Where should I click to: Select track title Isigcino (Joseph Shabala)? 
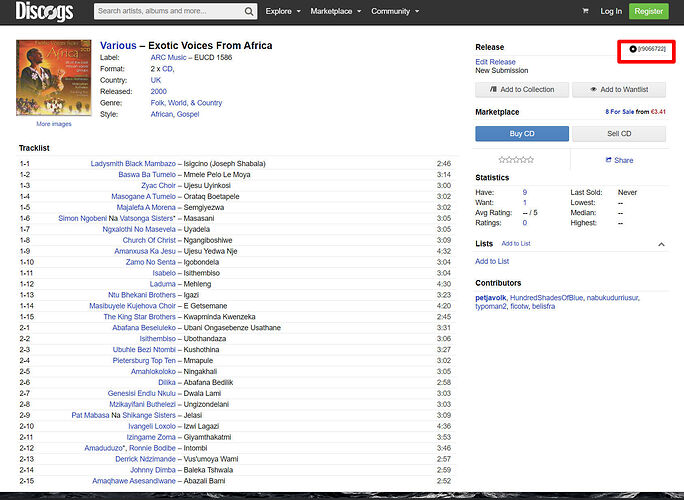click(224, 164)
